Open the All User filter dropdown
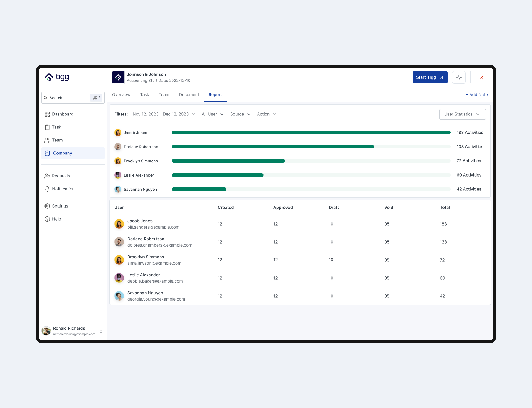The height and width of the screenshot is (408, 532). (x=213, y=114)
